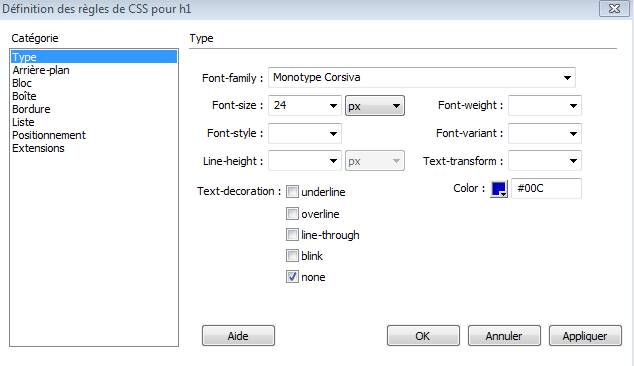This screenshot has height=366, width=634.
Task: Open the Font-style dropdown
Action: pyautogui.click(x=305, y=133)
